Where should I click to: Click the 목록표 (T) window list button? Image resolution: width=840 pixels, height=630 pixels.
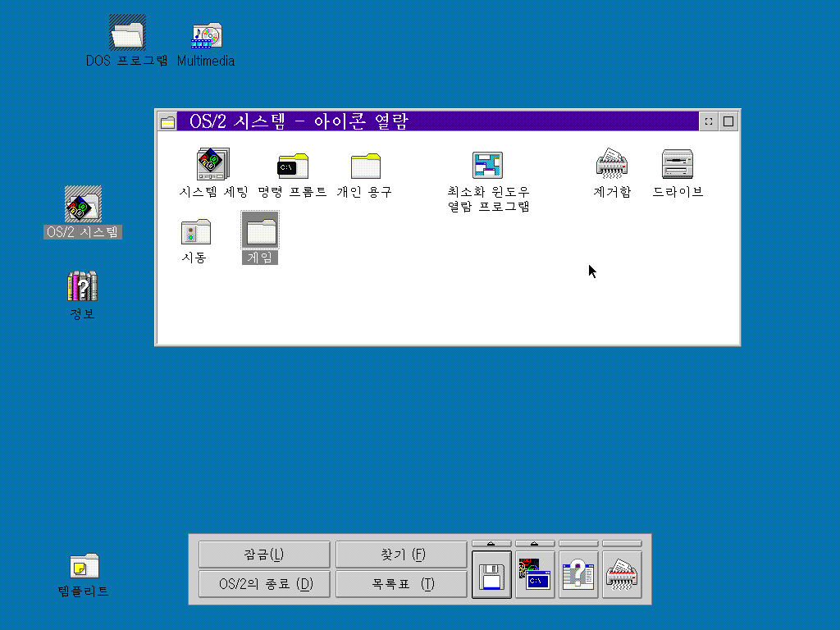tap(401, 583)
